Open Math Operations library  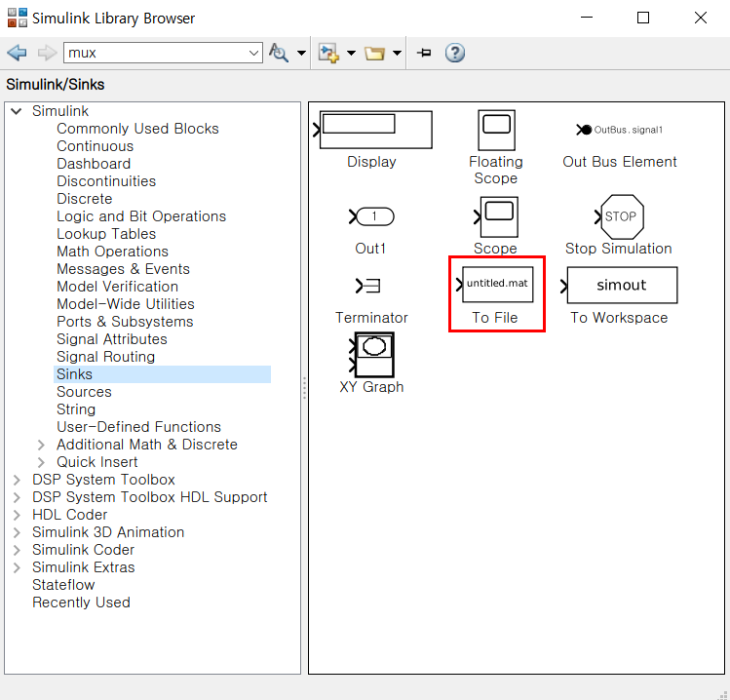click(x=112, y=252)
